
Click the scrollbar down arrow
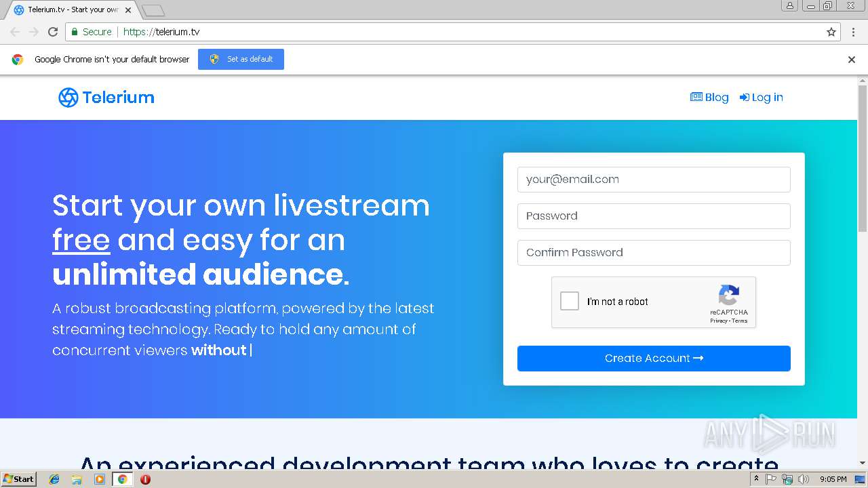863,464
